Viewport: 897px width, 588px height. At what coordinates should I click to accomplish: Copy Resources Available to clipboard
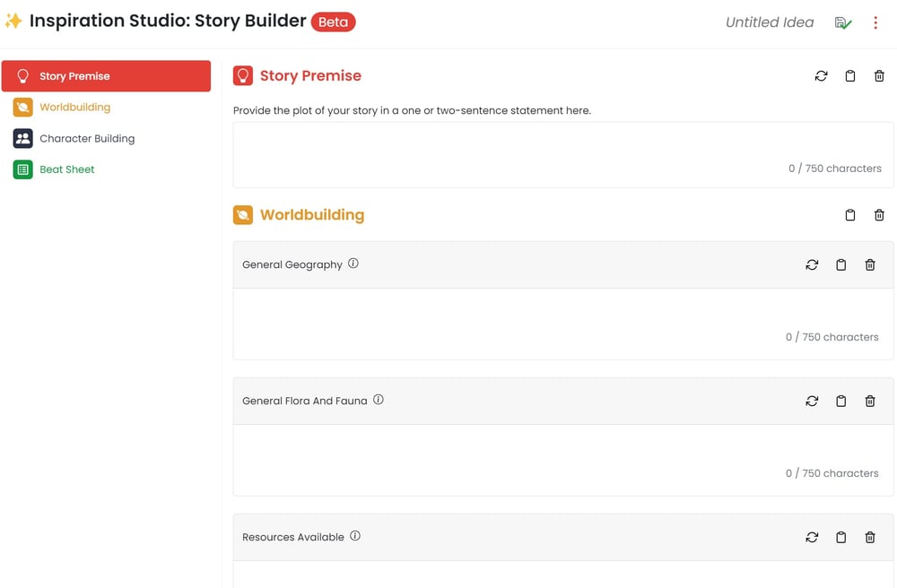click(x=841, y=537)
